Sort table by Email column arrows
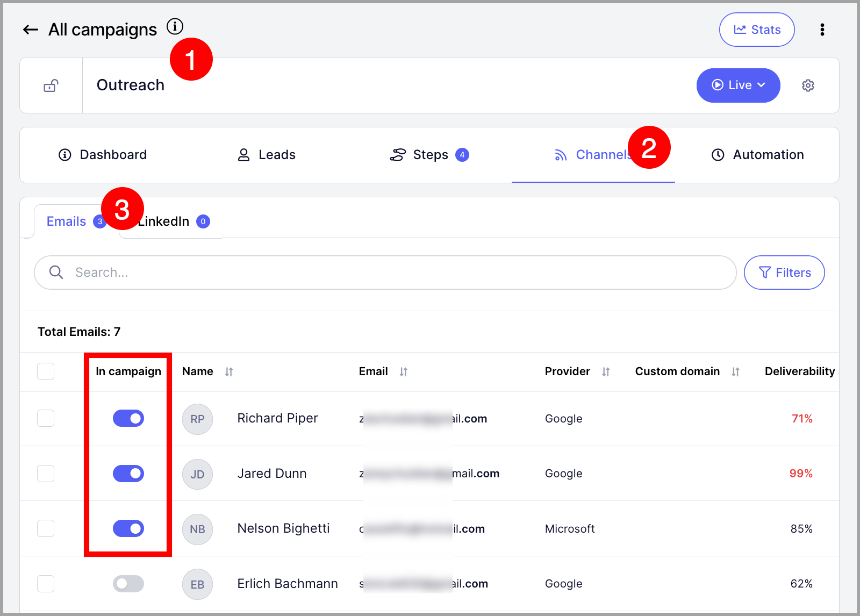Viewport: 860px width, 616px height. point(404,371)
